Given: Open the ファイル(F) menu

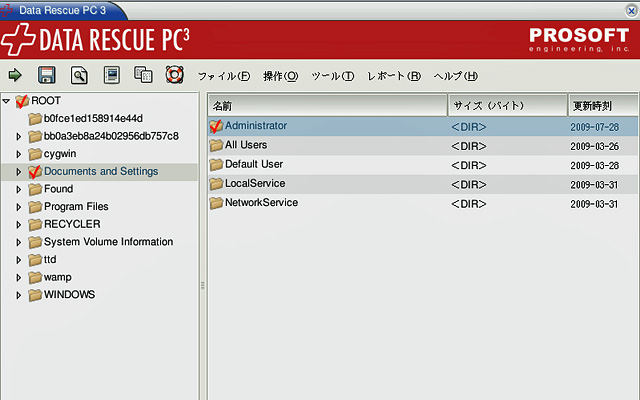Looking at the screenshot, I should [224, 76].
